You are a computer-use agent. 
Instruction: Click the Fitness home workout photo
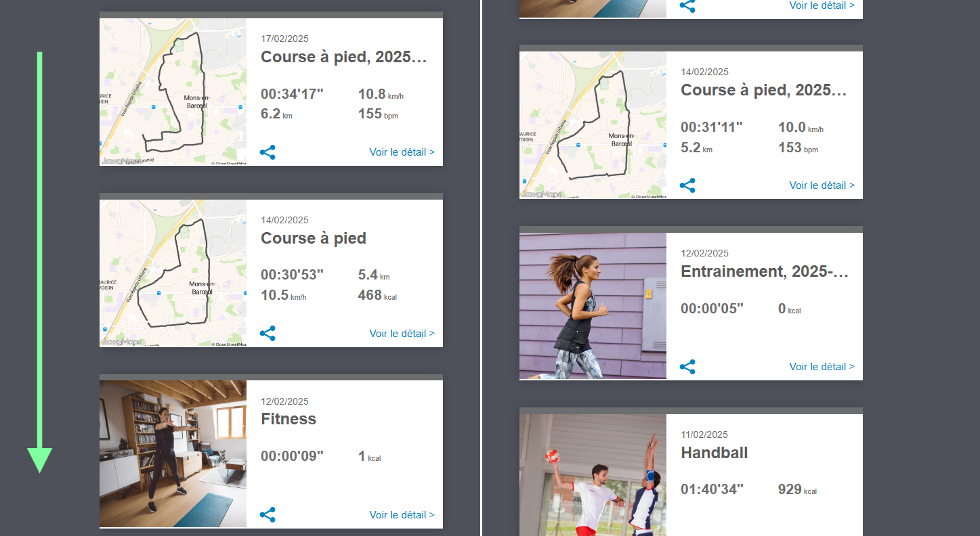pos(173,453)
